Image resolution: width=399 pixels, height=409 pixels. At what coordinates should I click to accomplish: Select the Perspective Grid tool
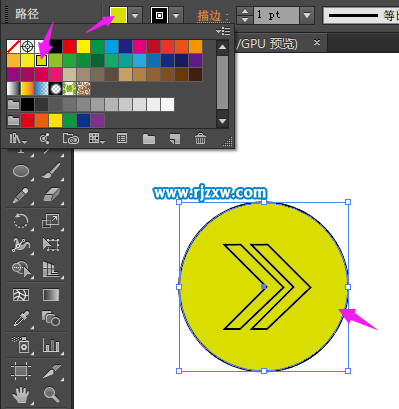click(x=51, y=269)
